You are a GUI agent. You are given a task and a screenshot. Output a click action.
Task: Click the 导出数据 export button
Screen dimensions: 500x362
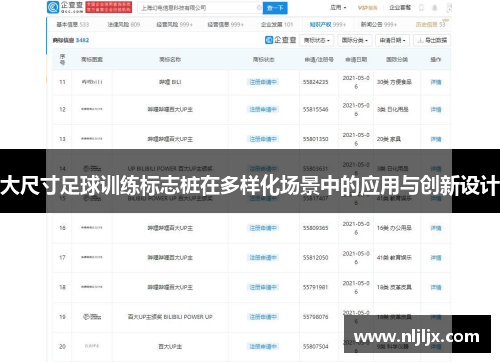tap(432, 40)
